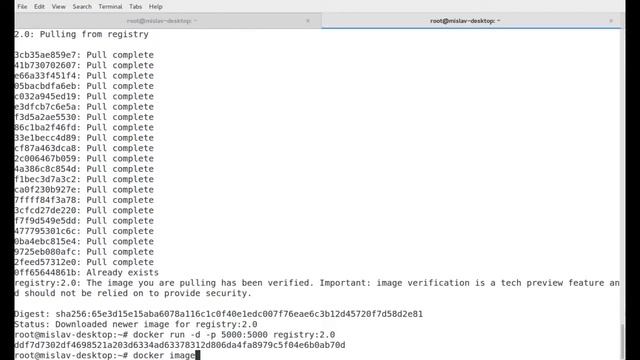Click the 05bacbdfa6eb Pull complete line

[84, 86]
